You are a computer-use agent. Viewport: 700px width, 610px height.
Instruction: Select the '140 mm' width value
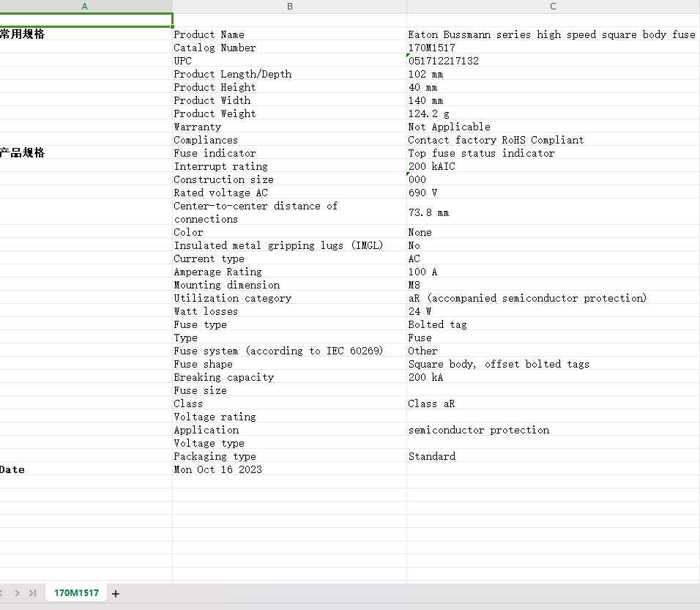[x=554, y=100]
